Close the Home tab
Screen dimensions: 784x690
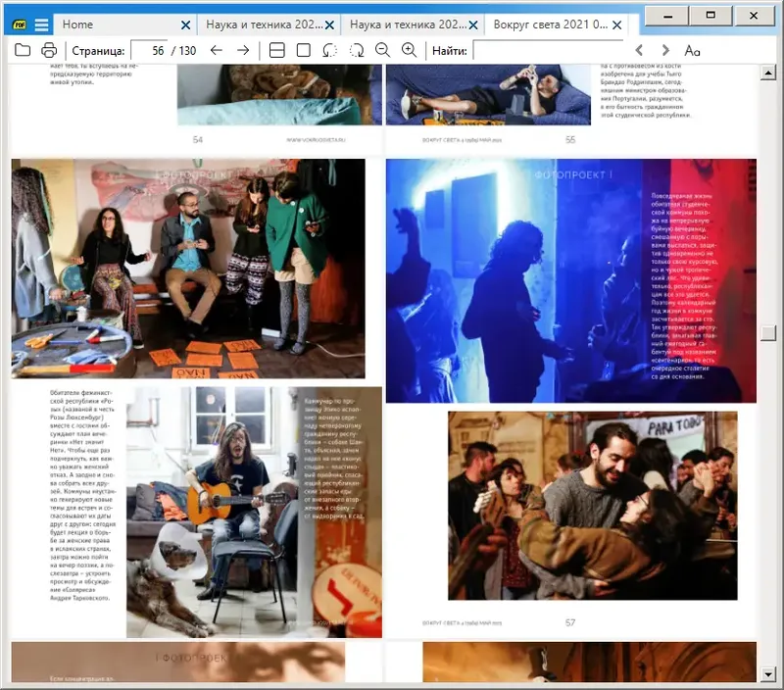point(185,25)
